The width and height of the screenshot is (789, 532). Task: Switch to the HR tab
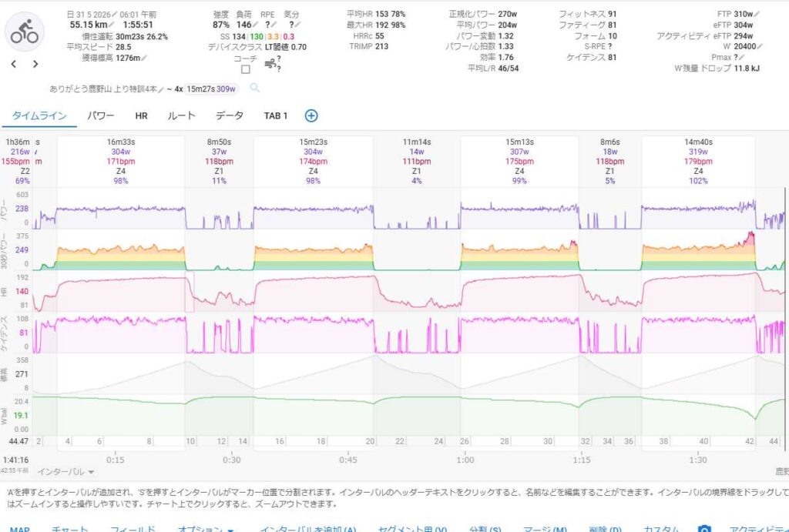click(142, 115)
